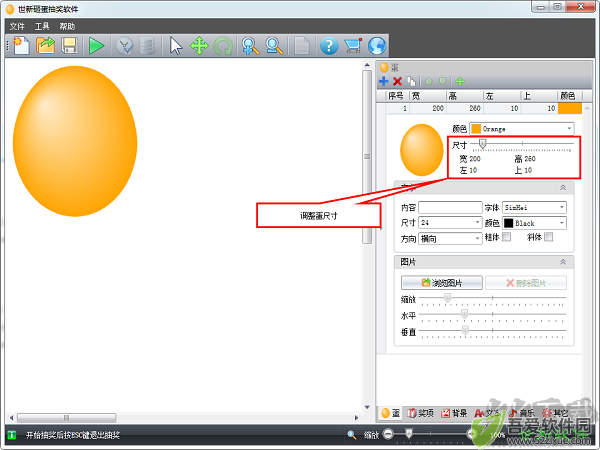Viewport: 600px width, 450px height.
Task: Click the width value 200 in table
Action: pos(438,108)
